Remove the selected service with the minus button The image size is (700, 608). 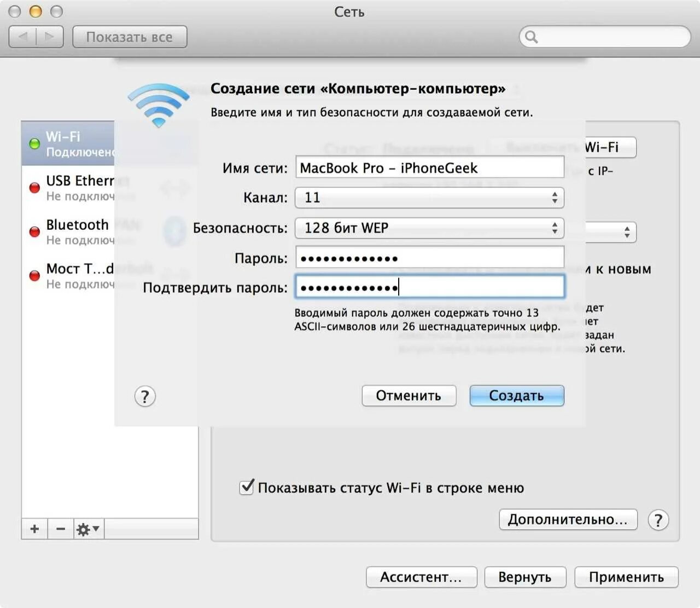click(x=61, y=529)
